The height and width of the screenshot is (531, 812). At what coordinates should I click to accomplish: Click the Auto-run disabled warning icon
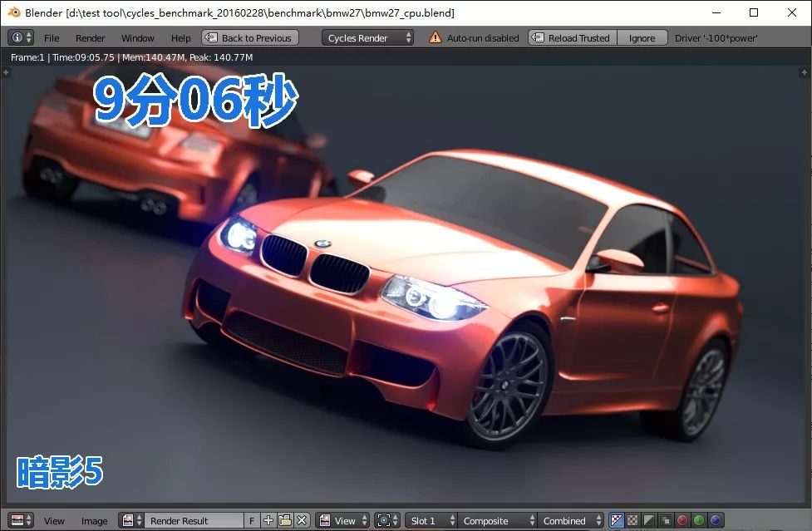(x=436, y=37)
